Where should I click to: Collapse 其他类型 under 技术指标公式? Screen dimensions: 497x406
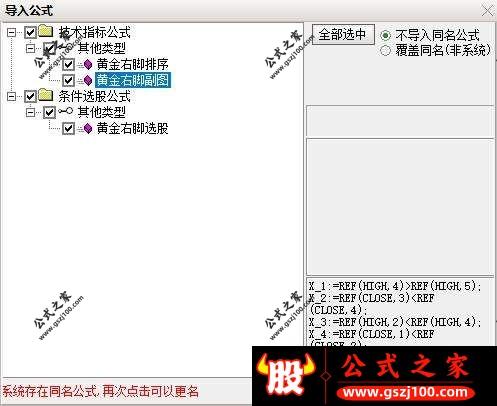[30, 48]
